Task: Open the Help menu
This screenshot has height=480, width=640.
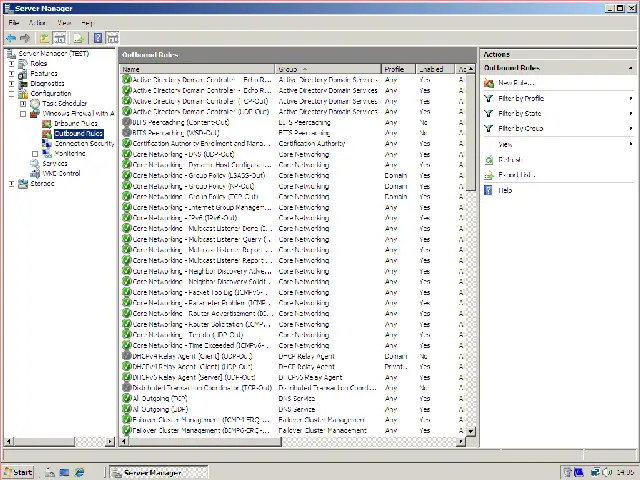Action: pyautogui.click(x=87, y=22)
